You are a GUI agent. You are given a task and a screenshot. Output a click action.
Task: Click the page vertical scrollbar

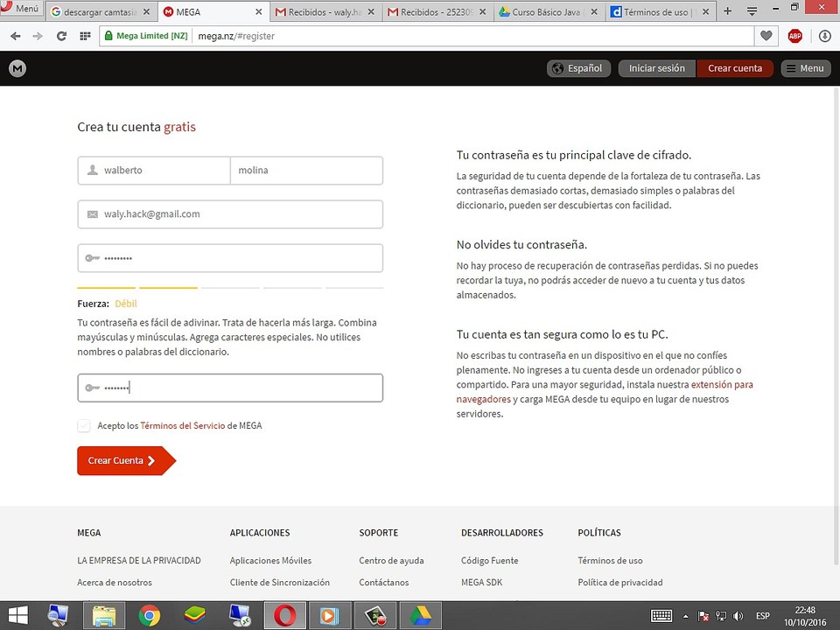point(836,325)
